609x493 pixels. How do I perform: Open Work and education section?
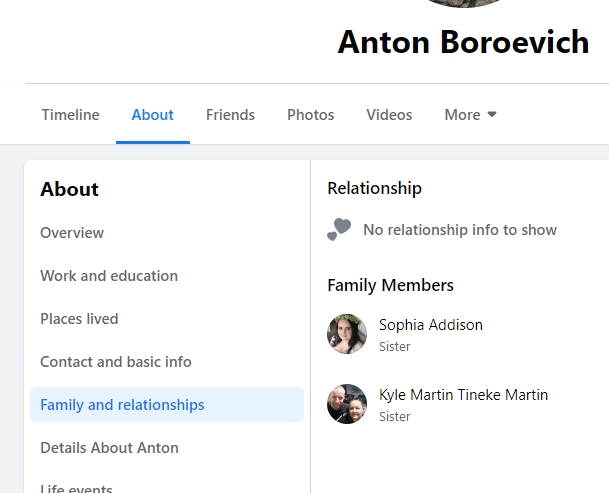coord(109,276)
